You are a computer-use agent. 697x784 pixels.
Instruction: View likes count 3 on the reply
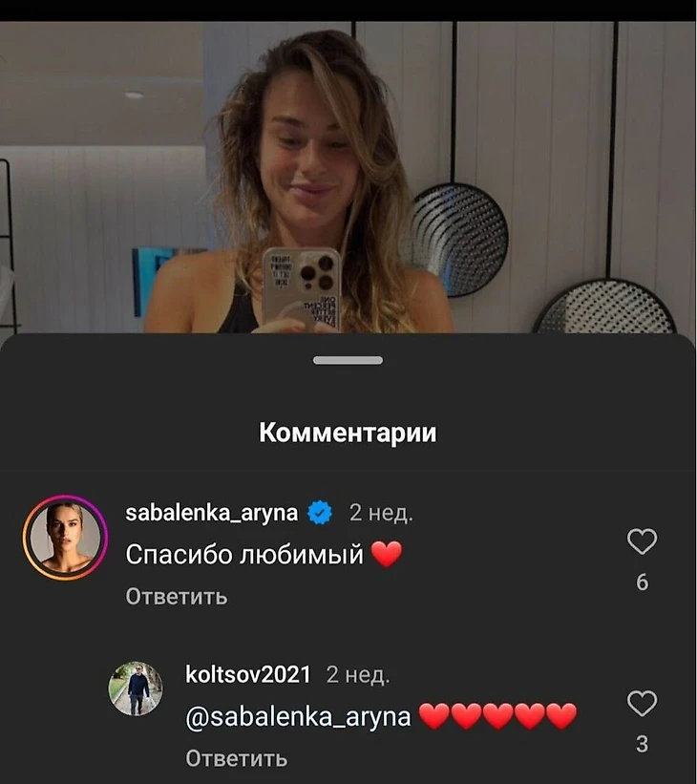click(642, 745)
